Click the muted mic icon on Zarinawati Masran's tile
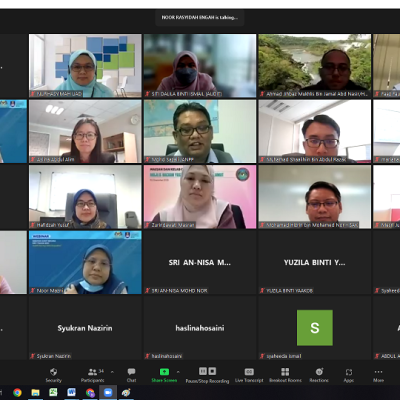Viewport: 400px width, 400px height. point(147,225)
